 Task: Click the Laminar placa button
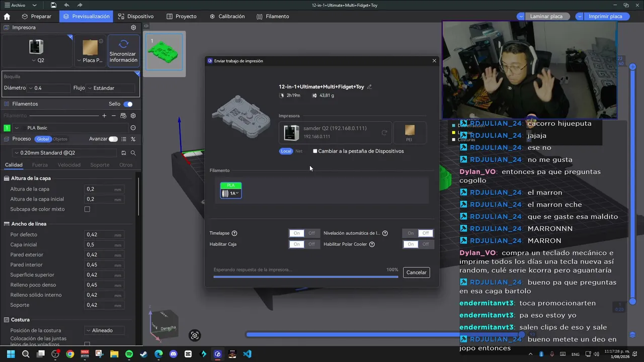coord(546,16)
